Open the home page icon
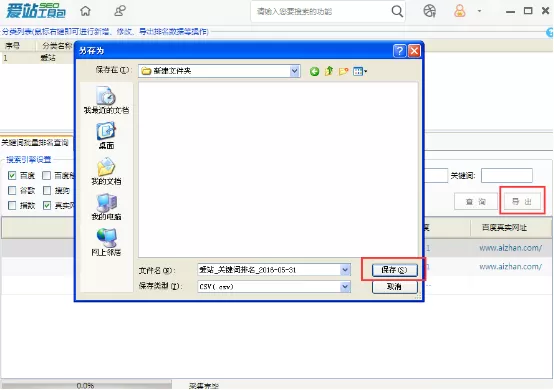Screen dimensions: 554x390 point(86,11)
